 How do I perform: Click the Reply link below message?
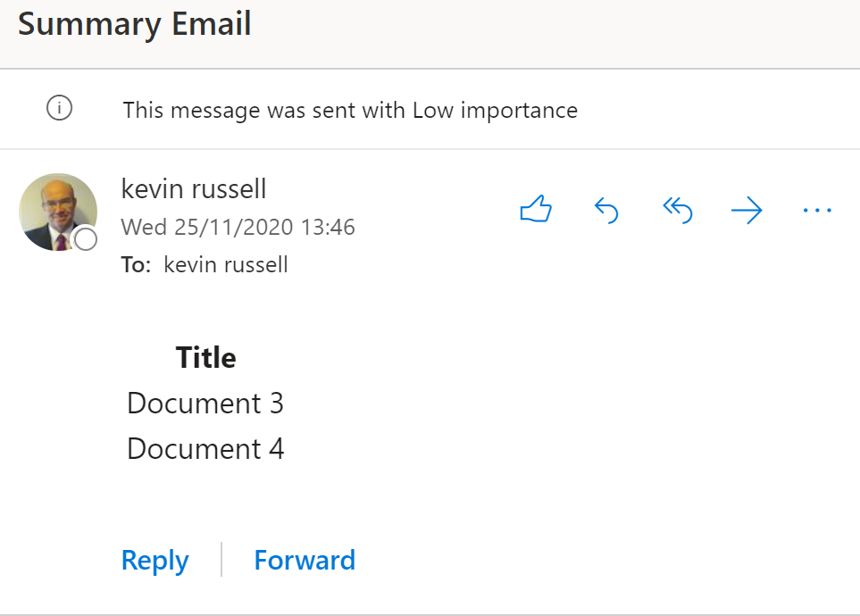click(155, 561)
